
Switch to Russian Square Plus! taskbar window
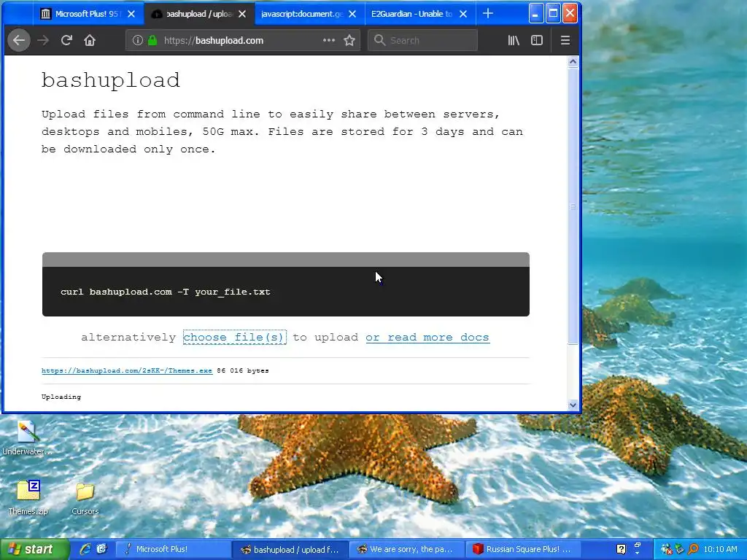(522, 549)
